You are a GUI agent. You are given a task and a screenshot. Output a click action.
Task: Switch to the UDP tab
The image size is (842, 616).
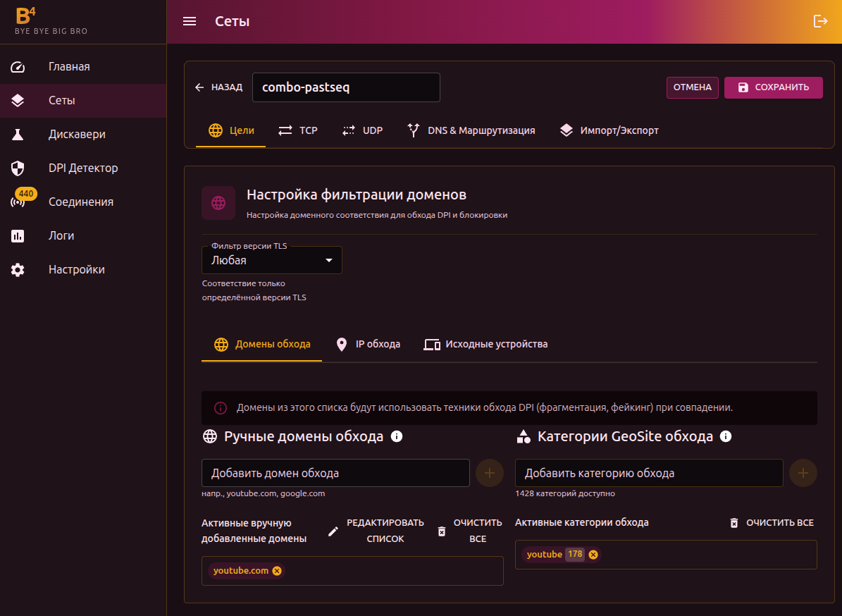pyautogui.click(x=362, y=130)
